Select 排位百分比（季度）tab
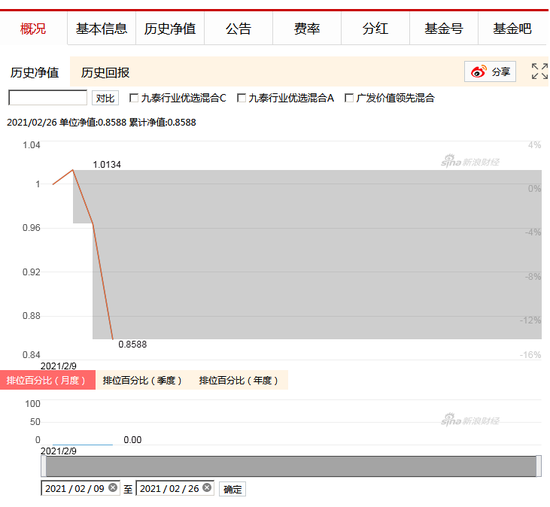The width and height of the screenshot is (550, 507). click(x=142, y=380)
